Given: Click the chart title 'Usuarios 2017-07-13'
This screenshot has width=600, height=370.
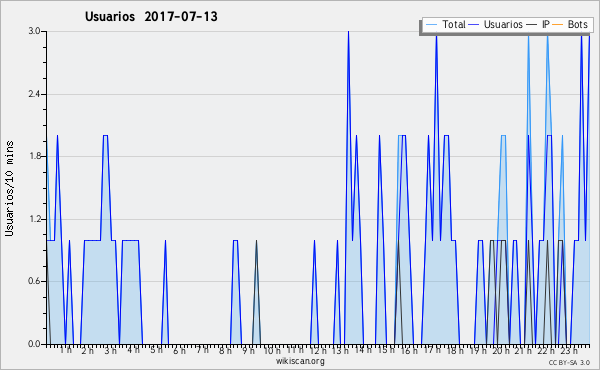Looking at the screenshot, I should pos(151,17).
